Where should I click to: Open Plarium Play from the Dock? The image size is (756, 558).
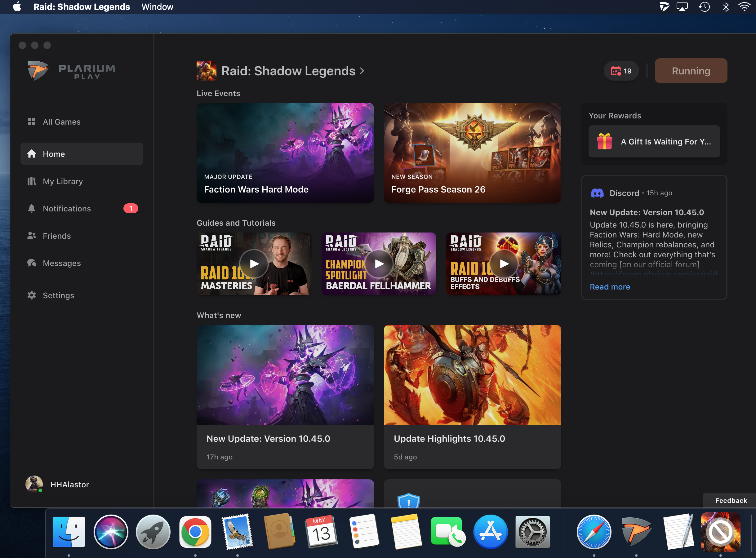tap(636, 532)
